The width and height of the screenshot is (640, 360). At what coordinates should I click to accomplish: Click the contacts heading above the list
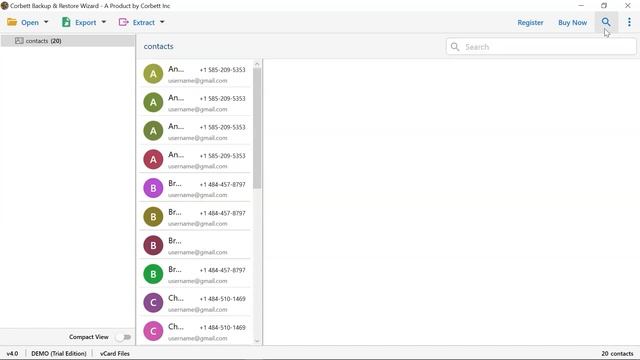[x=158, y=47]
